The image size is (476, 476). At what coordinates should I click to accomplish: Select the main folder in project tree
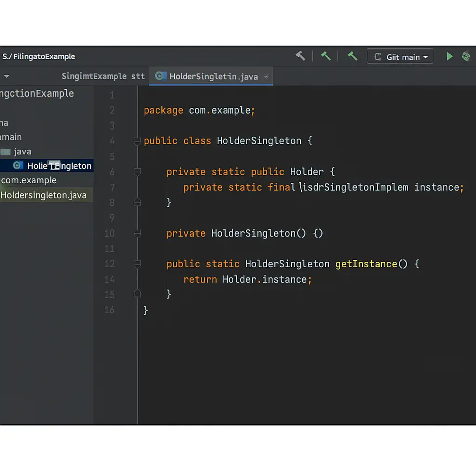coord(11,137)
